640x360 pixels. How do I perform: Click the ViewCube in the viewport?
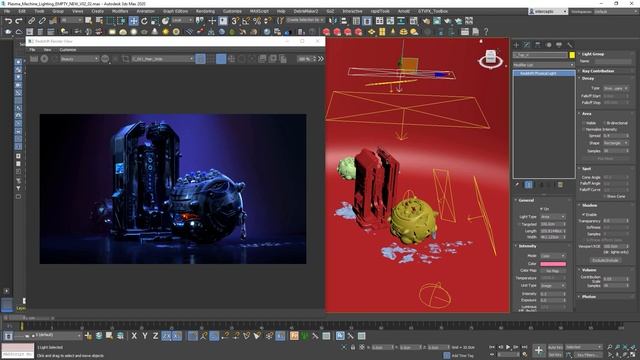click(x=491, y=58)
